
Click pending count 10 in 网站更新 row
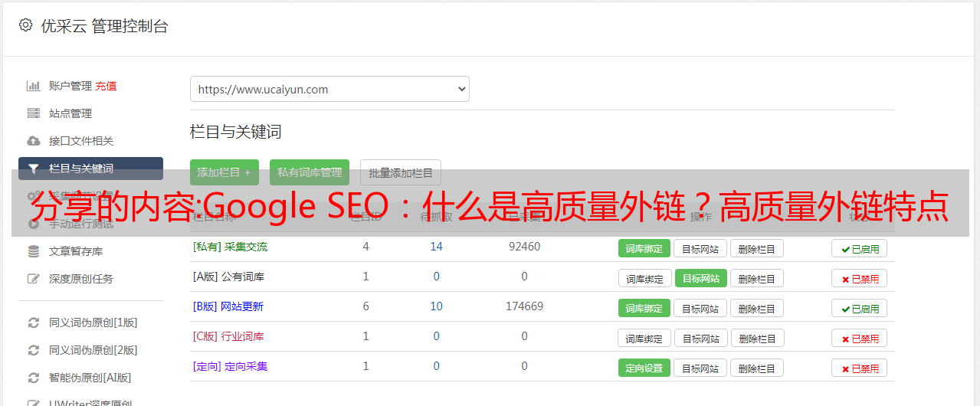click(436, 306)
